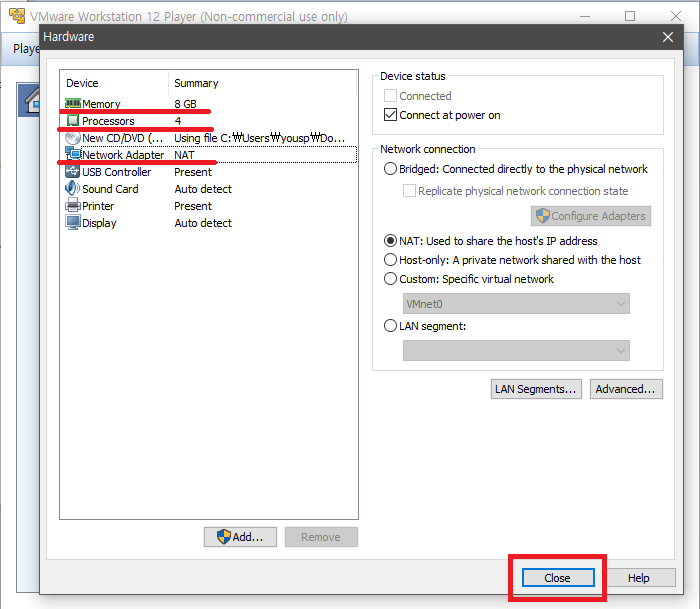Click Sound Card's Auto detect summary
This screenshot has width=700, height=609.
tap(203, 189)
